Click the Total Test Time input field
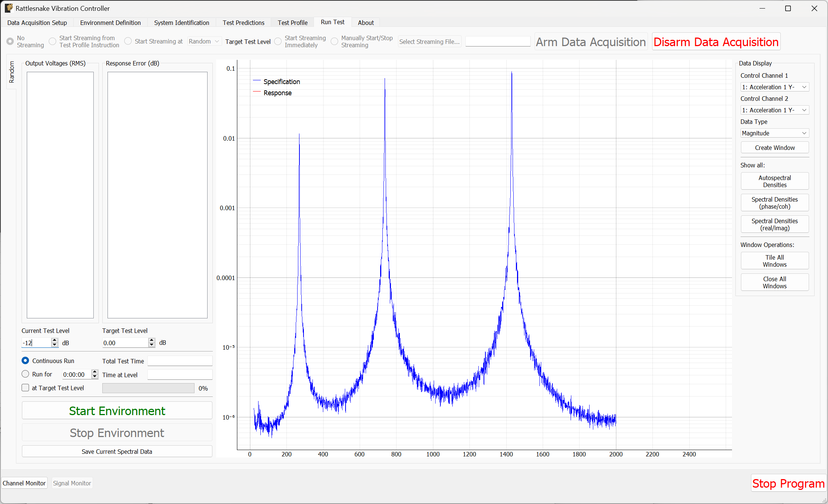The image size is (828, 504). [x=180, y=360]
